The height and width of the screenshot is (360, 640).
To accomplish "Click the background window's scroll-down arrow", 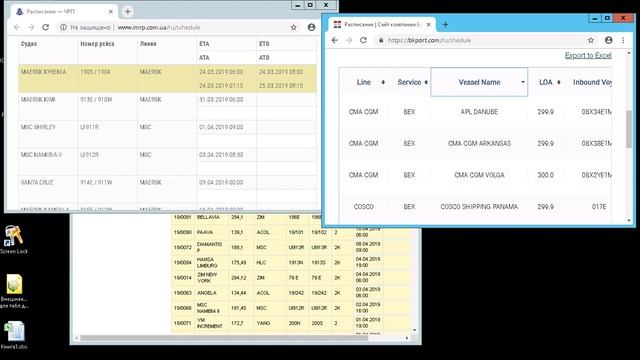I will 415,330.
